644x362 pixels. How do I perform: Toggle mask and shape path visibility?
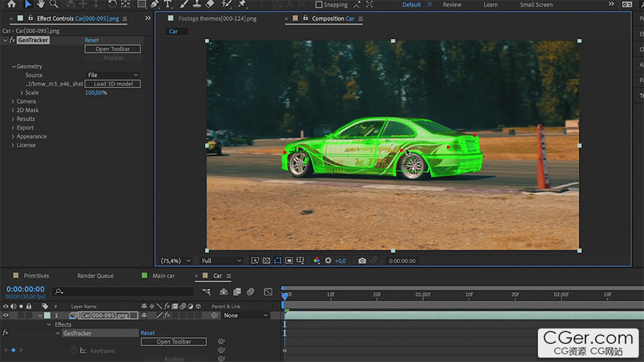pos(277,260)
